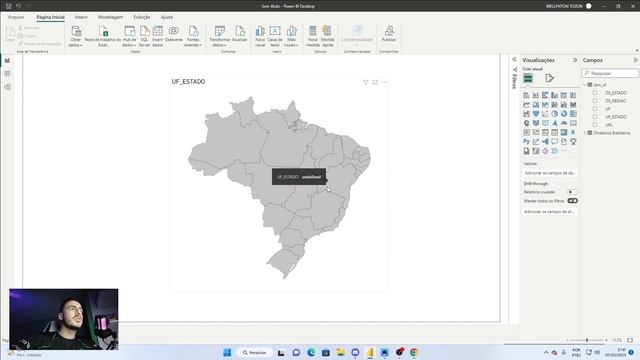640x360 pixels.
Task: Click the SQL Server button
Action: (144, 37)
